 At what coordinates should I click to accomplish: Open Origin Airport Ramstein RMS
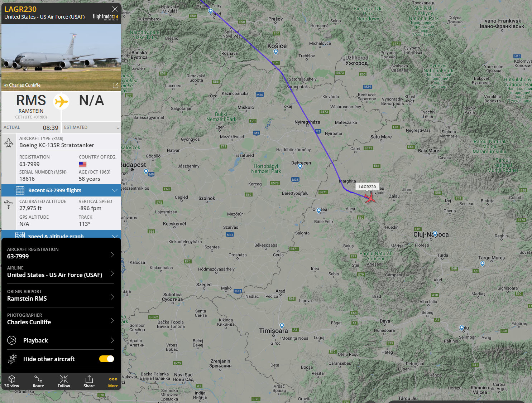(x=61, y=295)
